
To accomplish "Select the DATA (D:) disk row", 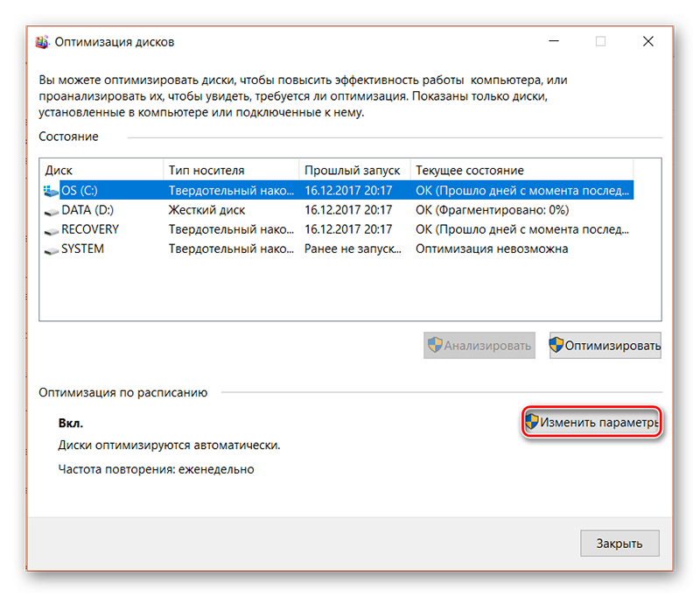I will click(338, 210).
